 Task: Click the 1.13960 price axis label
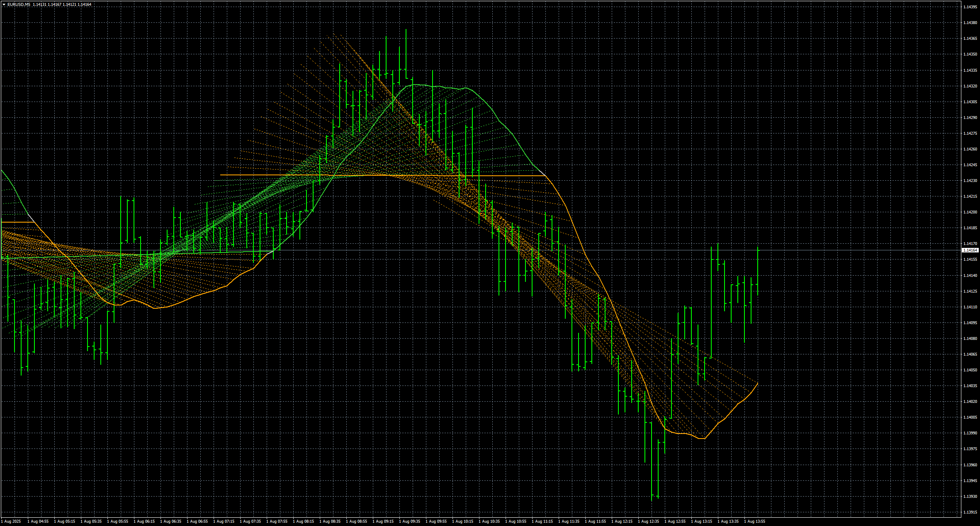(x=970, y=465)
